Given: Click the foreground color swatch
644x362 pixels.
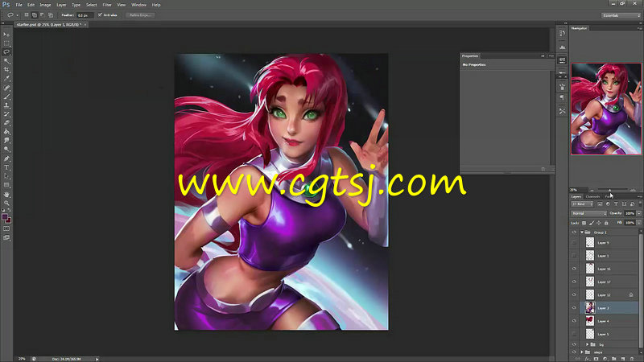Looking at the screenshot, I should (x=5, y=216).
